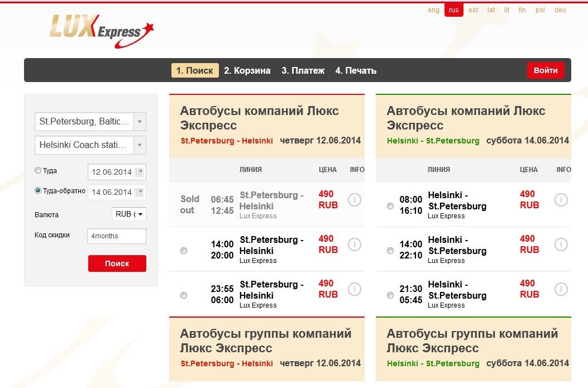Click the 'Войти' login button

pyautogui.click(x=545, y=71)
